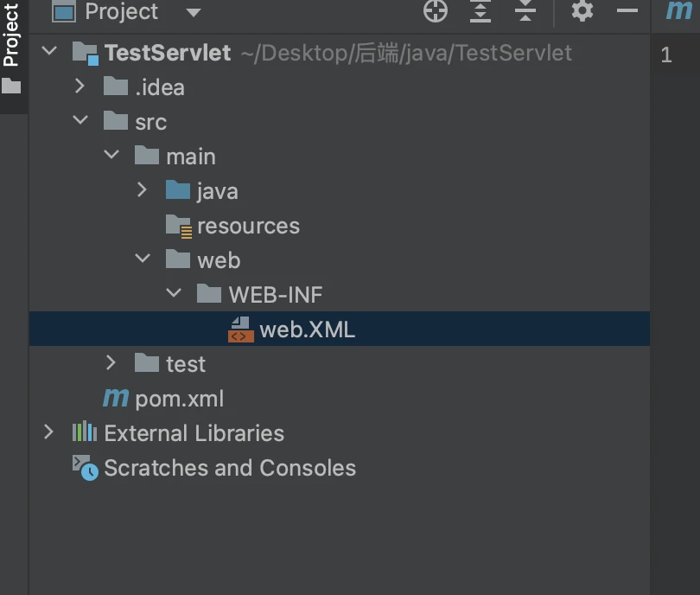Collapse the src folder
The image size is (700, 595).
80,119
